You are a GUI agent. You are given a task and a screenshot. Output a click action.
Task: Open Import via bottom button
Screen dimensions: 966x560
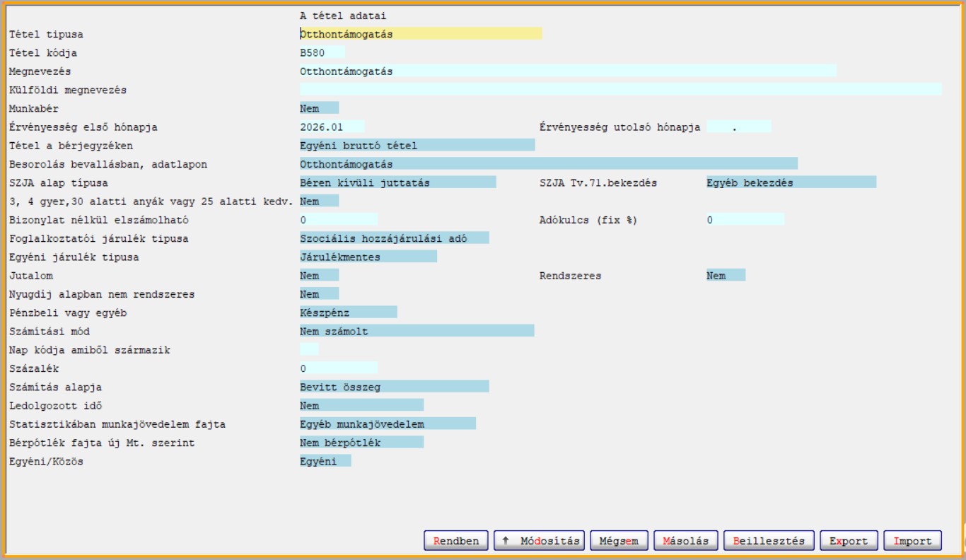[912, 541]
